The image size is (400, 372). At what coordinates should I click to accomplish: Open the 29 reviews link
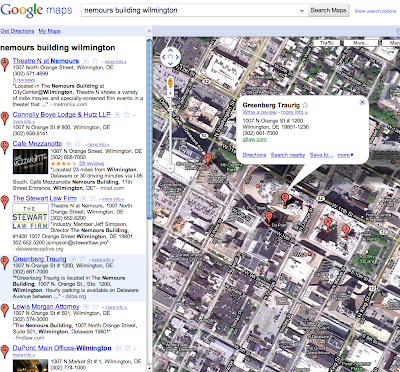click(91, 163)
